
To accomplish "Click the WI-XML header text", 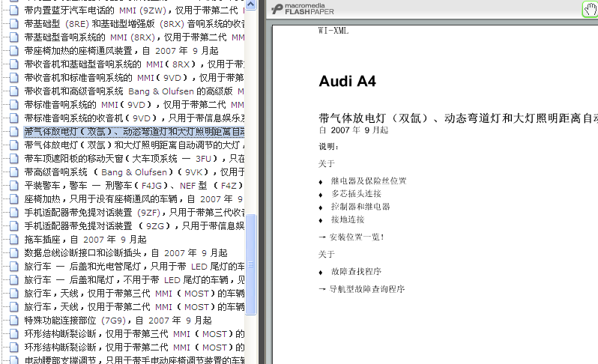I will (x=333, y=31).
